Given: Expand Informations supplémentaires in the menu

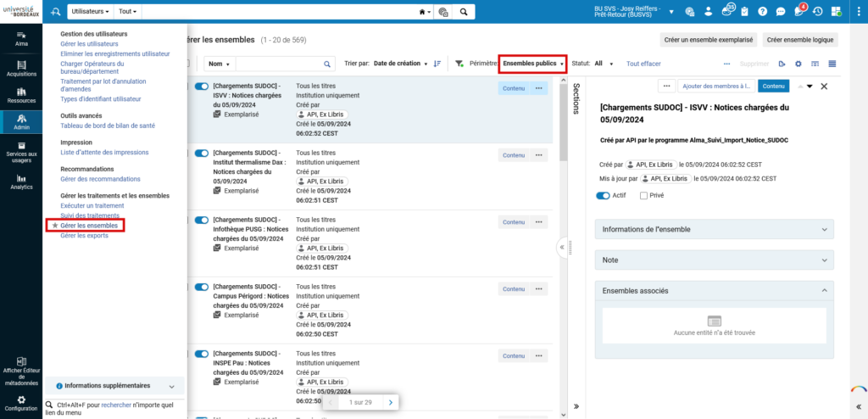Looking at the screenshot, I should (115, 386).
